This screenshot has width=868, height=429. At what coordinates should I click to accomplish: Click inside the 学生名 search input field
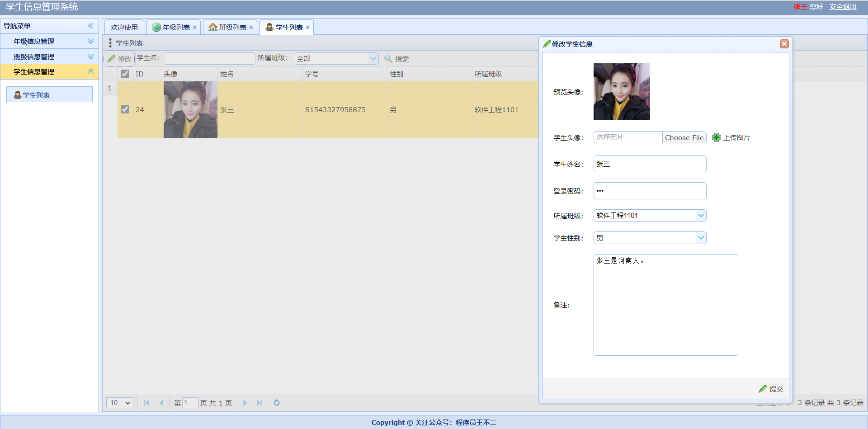coord(209,58)
